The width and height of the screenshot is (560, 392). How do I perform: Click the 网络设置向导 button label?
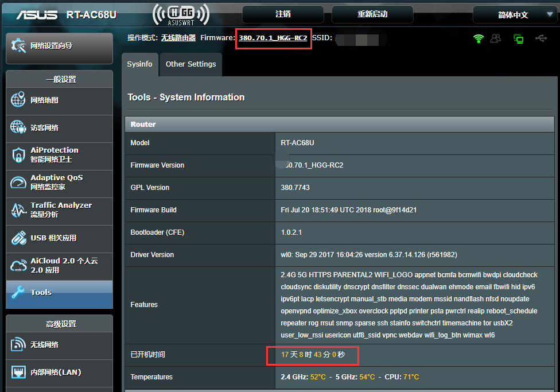(x=52, y=46)
